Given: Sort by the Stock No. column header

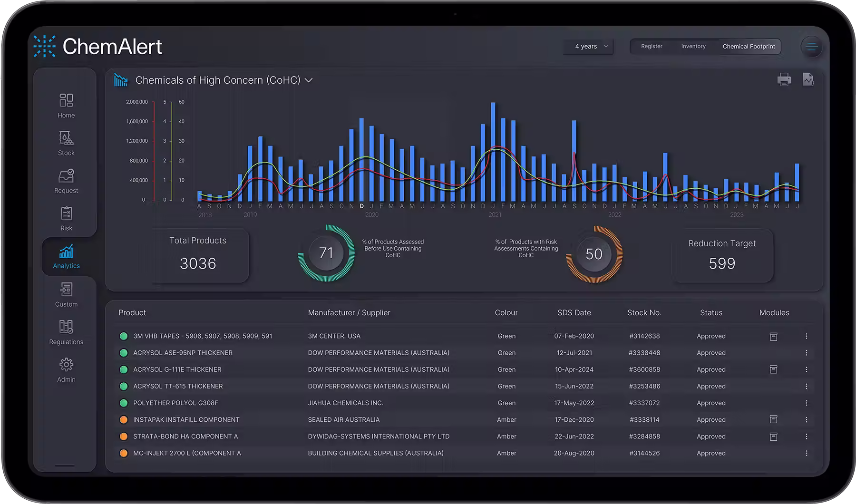Looking at the screenshot, I should click(644, 312).
